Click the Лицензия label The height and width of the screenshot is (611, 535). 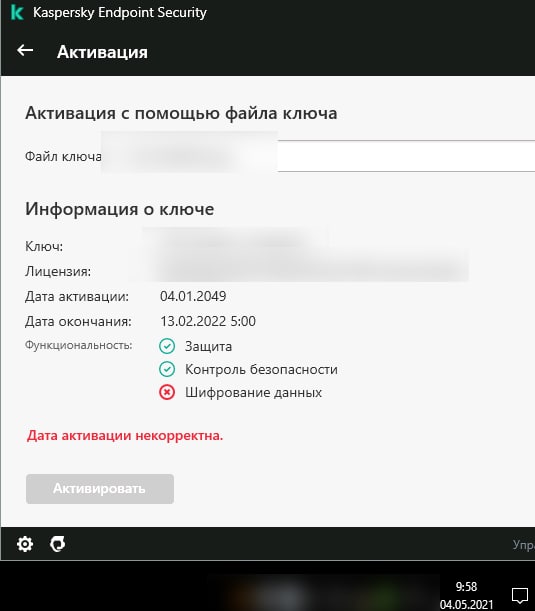[58, 272]
